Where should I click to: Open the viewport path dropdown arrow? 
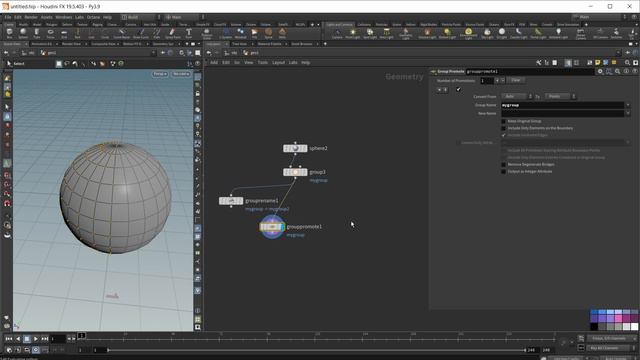(153, 53)
